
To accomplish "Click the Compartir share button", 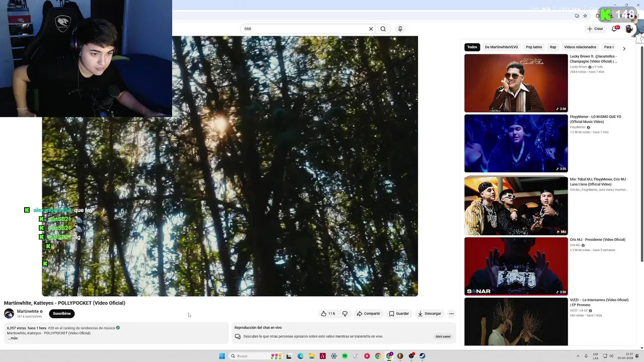I will 369,313.
